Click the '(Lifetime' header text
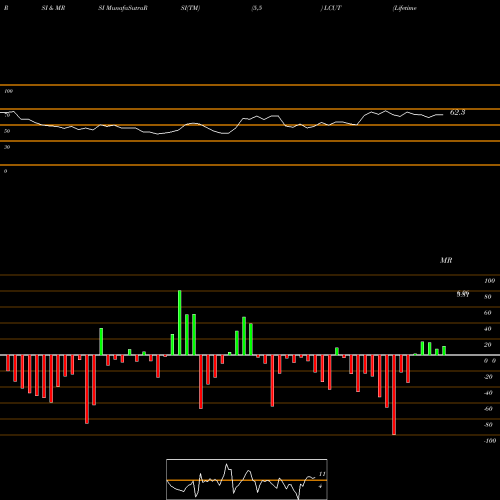 [405, 8]
